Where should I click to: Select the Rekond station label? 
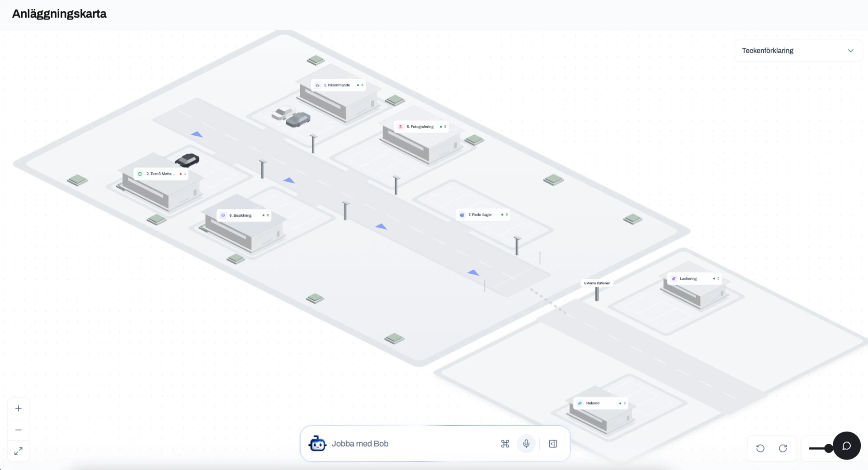tap(601, 403)
